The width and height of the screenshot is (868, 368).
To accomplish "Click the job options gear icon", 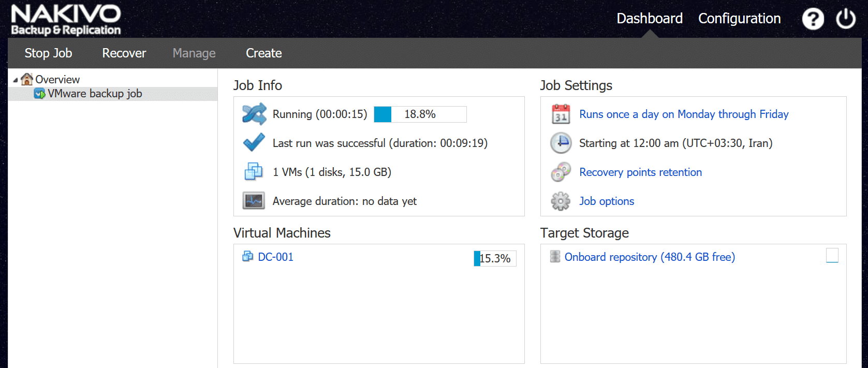I will tap(561, 201).
